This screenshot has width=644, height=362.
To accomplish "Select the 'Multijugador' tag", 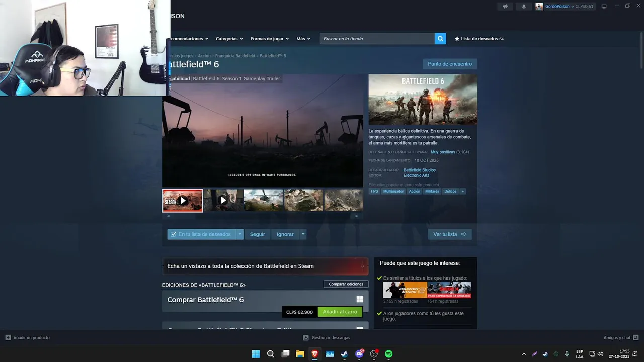I will pos(393,191).
